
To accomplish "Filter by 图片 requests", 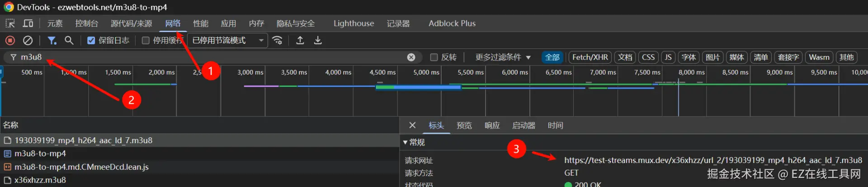I will coord(712,57).
